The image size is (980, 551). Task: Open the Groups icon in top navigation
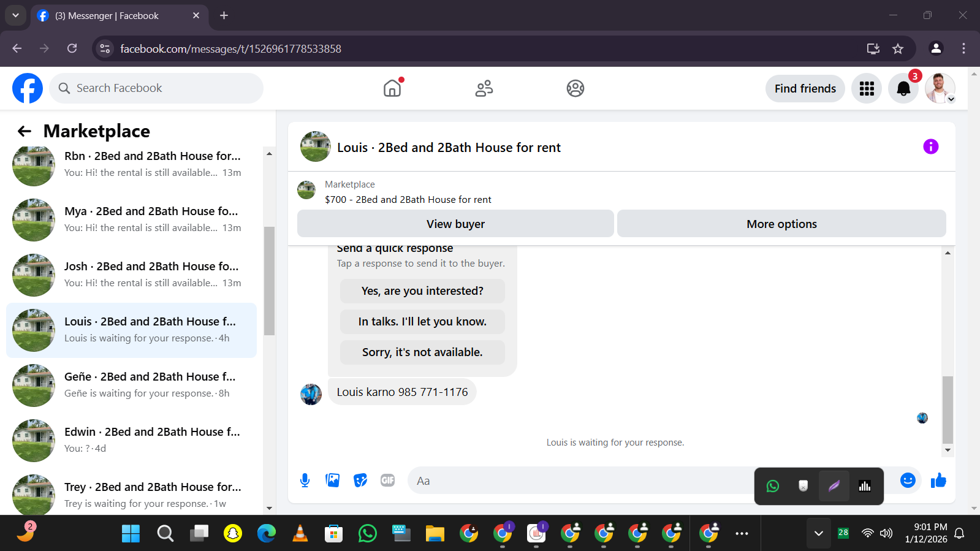coord(575,88)
